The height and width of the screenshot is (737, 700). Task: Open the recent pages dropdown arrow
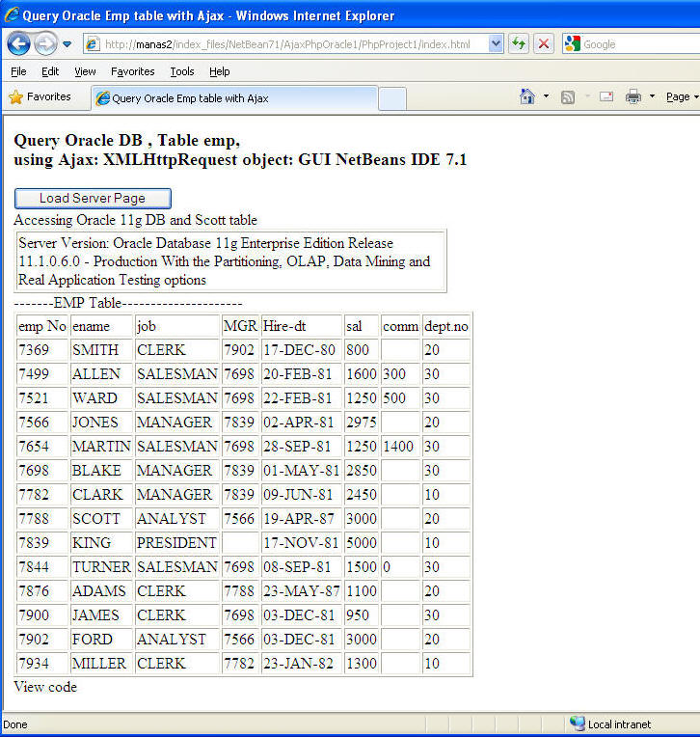point(67,44)
